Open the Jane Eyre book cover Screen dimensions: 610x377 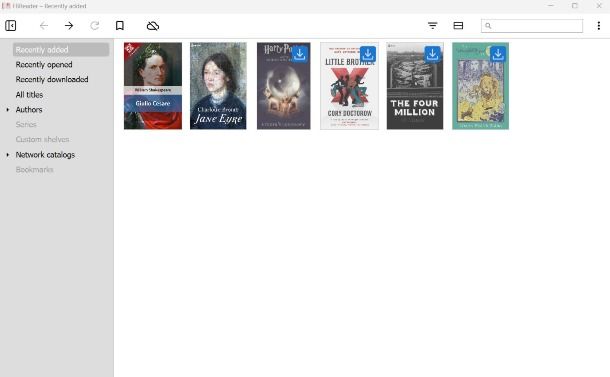218,86
